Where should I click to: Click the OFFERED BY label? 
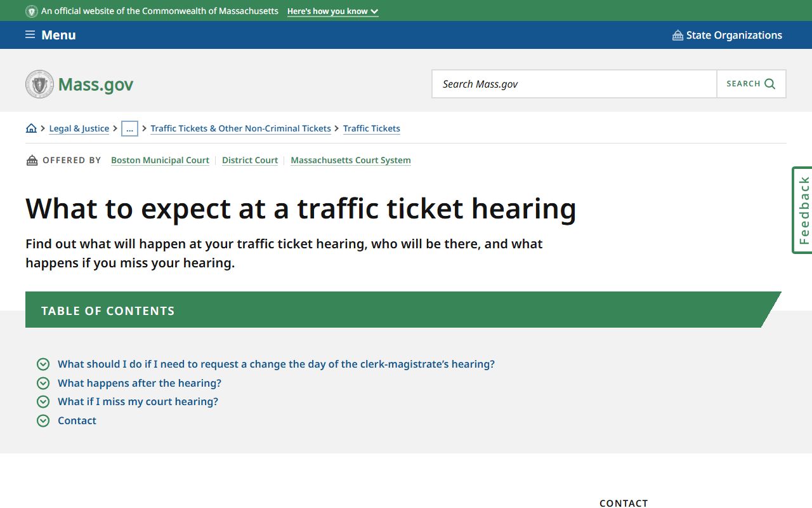(x=72, y=160)
